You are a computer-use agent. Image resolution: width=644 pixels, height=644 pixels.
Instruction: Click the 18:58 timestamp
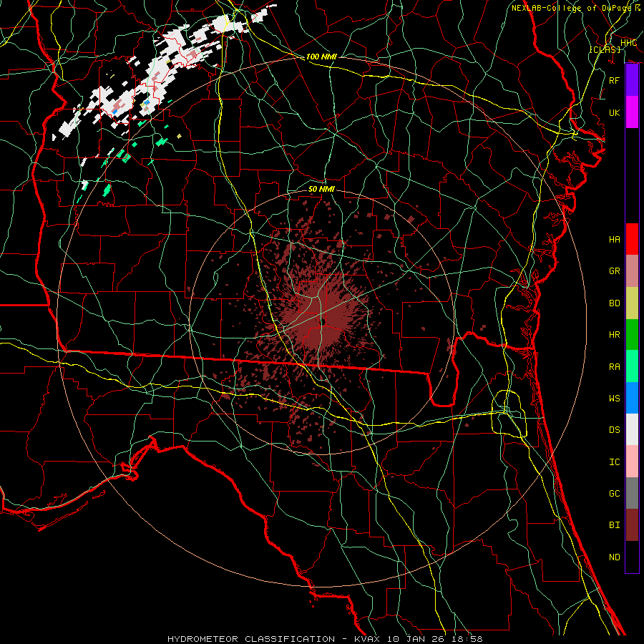pos(467,639)
